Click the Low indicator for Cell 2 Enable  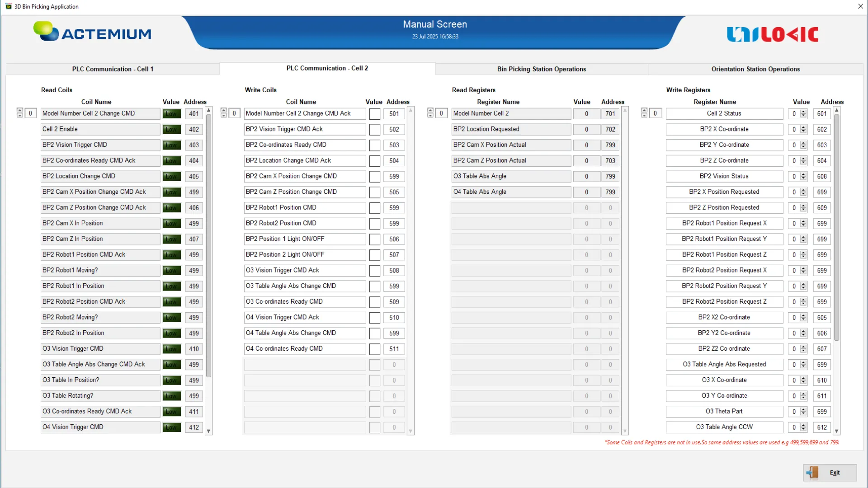172,130
